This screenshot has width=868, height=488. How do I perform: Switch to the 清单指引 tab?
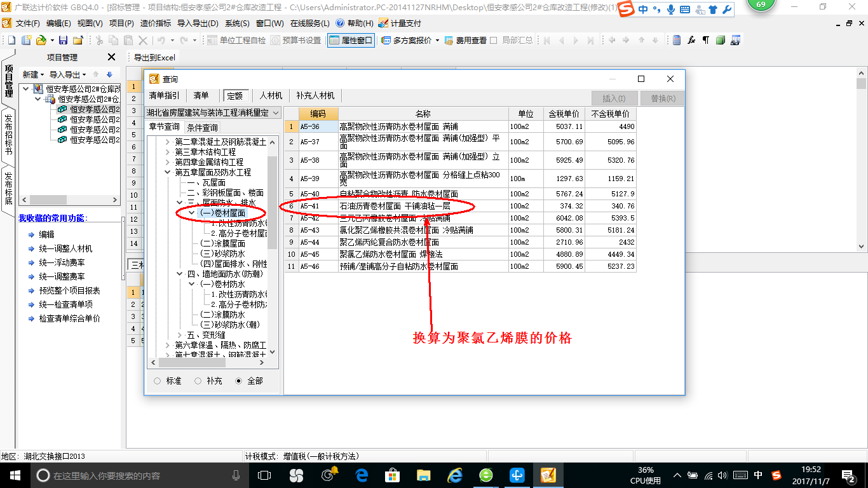click(164, 96)
